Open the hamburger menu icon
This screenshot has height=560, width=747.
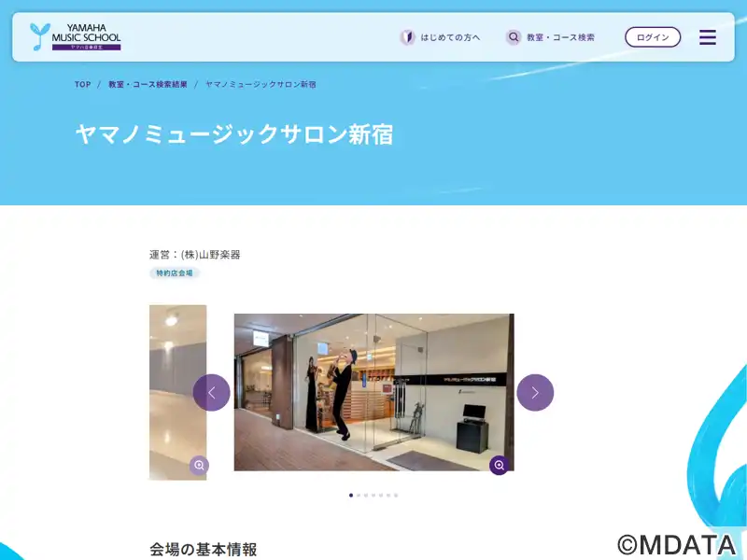(708, 37)
